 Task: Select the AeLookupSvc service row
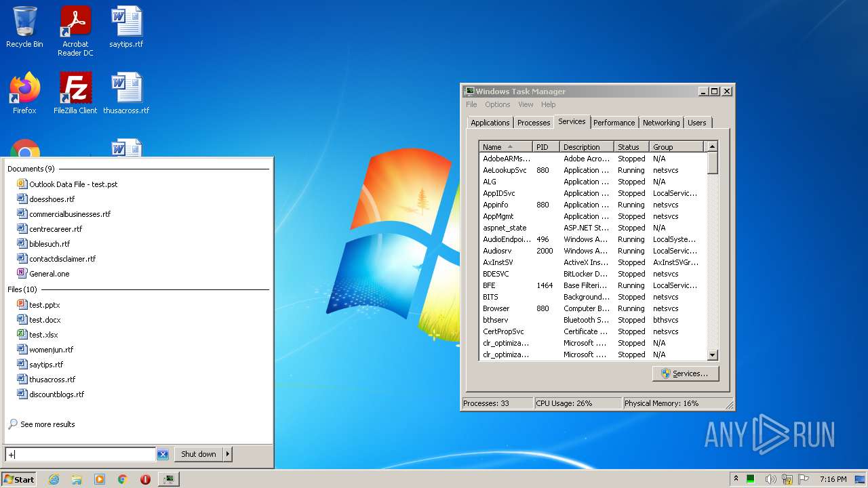(x=593, y=170)
